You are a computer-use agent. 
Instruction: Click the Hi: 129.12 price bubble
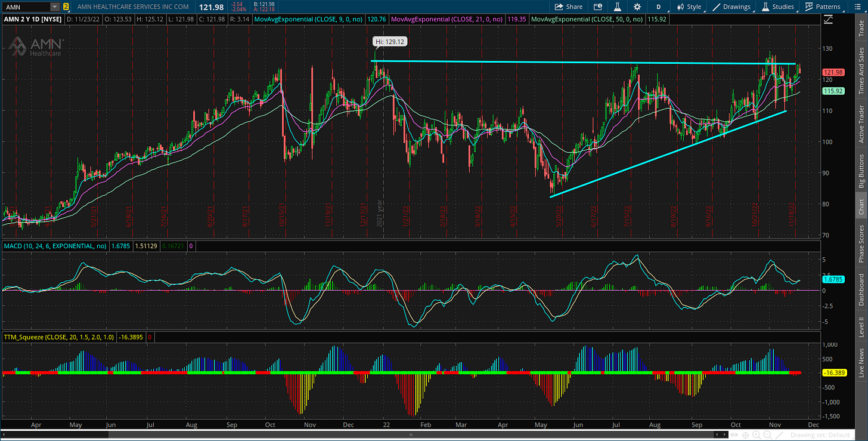[389, 41]
